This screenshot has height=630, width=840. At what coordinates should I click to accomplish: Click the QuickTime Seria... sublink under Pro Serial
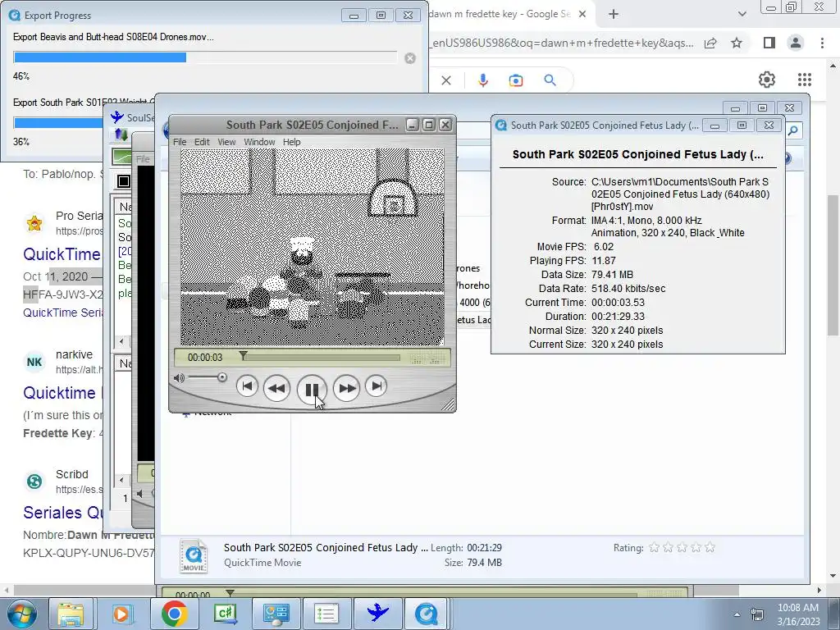(x=62, y=313)
